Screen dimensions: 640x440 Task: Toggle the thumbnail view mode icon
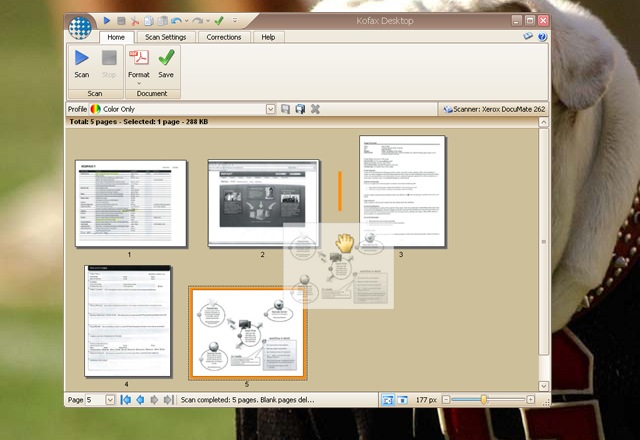(387, 400)
